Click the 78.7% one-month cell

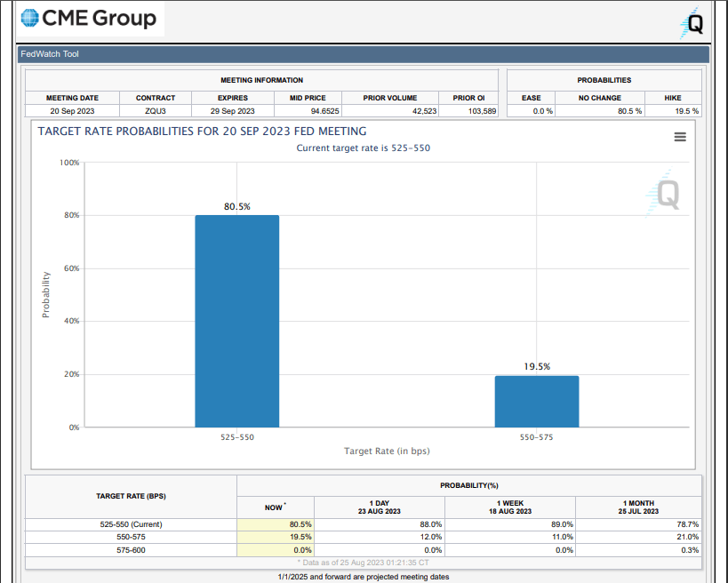click(638, 524)
